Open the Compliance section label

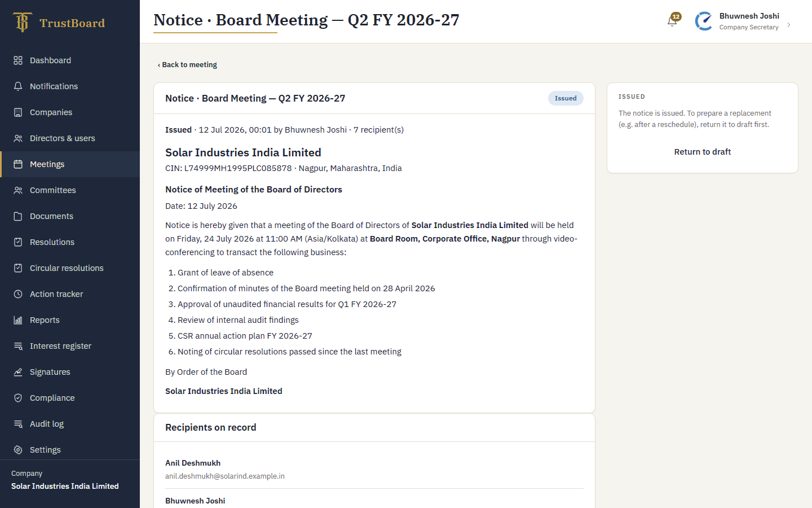coord(52,398)
